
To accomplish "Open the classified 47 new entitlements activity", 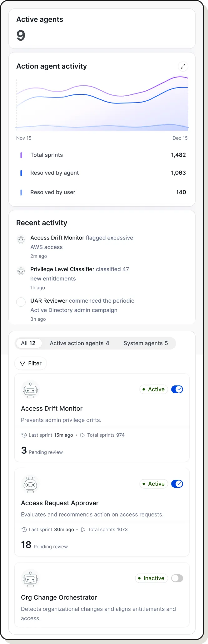I will click(80, 274).
